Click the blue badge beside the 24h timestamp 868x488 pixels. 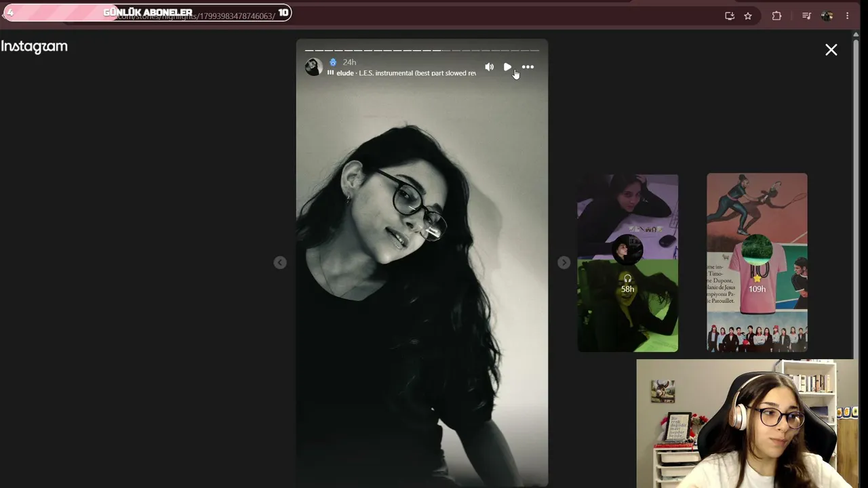click(x=333, y=62)
